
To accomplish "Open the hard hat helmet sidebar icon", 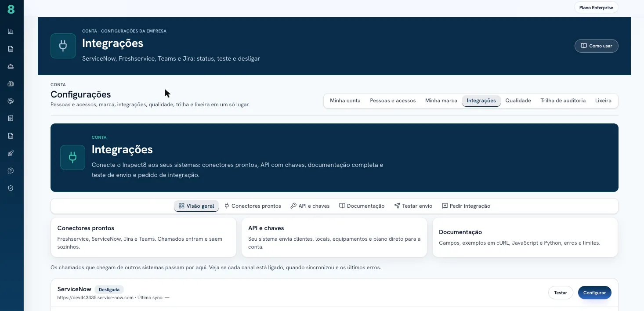I will pyautogui.click(x=11, y=66).
